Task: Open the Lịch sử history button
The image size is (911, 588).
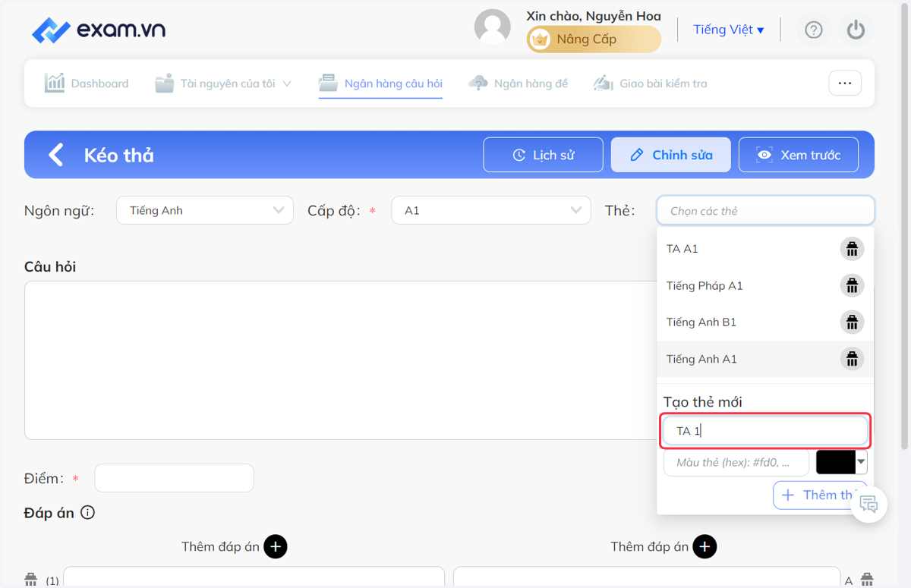Action: coord(543,155)
